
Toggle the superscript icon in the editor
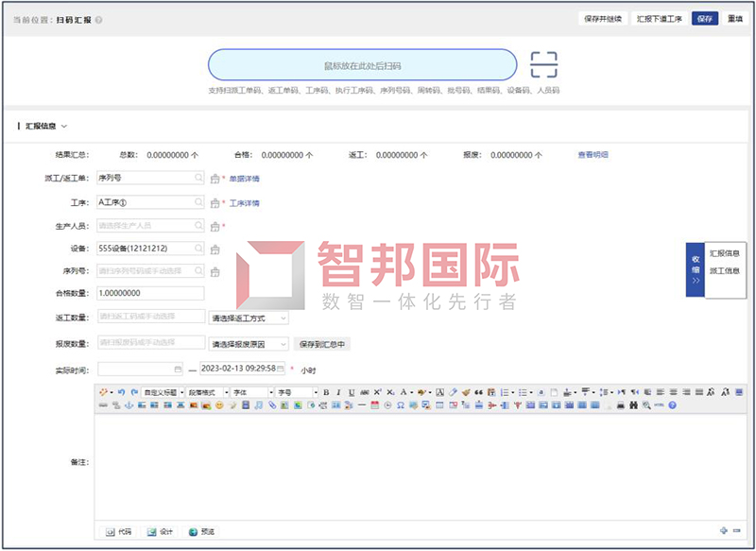[376, 390]
